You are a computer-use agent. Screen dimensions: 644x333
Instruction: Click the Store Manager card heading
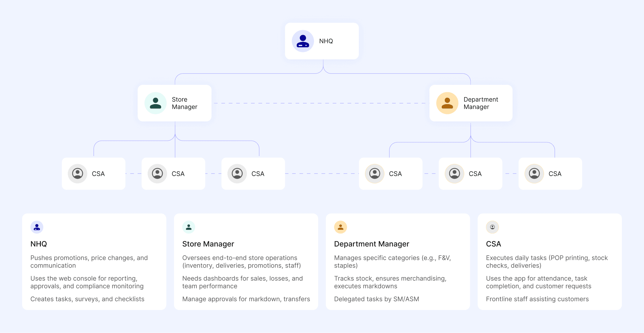point(208,244)
